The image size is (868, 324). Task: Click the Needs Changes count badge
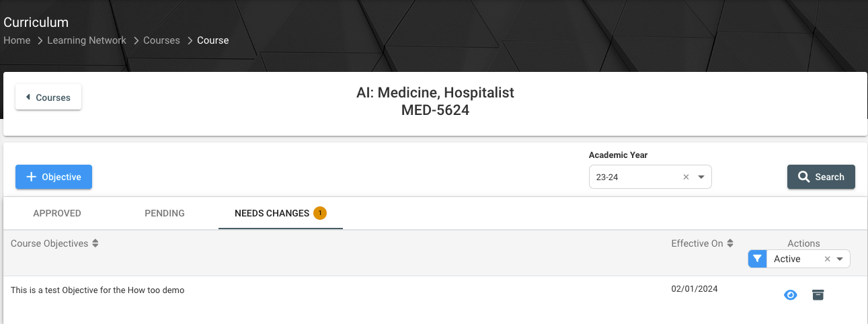[x=320, y=213]
